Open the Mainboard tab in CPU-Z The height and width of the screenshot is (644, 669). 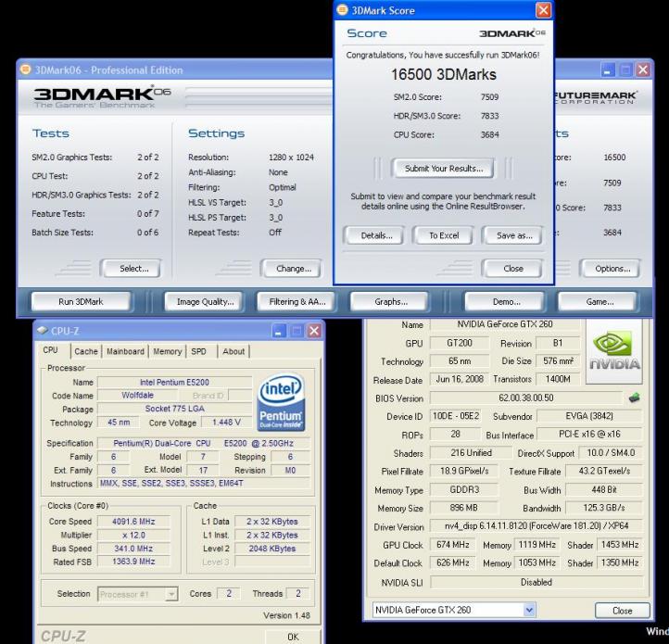(125, 351)
